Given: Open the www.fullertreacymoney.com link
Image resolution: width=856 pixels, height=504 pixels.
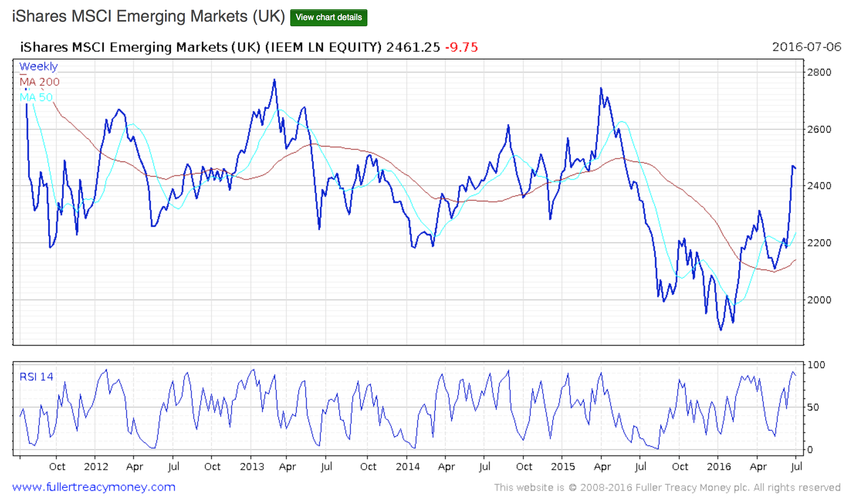Looking at the screenshot, I should pos(94,487).
